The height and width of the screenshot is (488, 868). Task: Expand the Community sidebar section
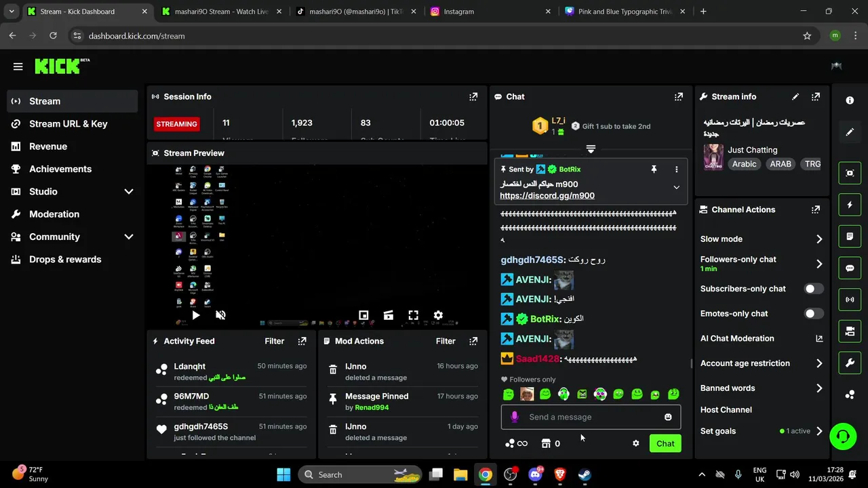pos(129,237)
